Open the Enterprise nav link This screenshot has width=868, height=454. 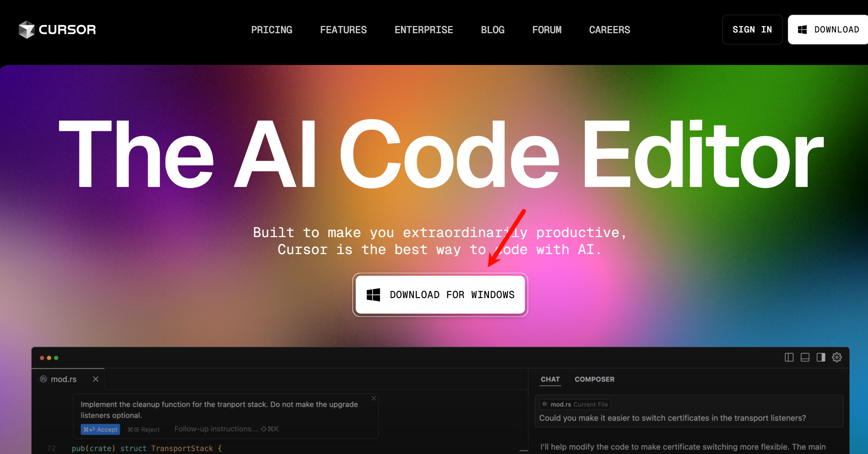[x=424, y=30]
